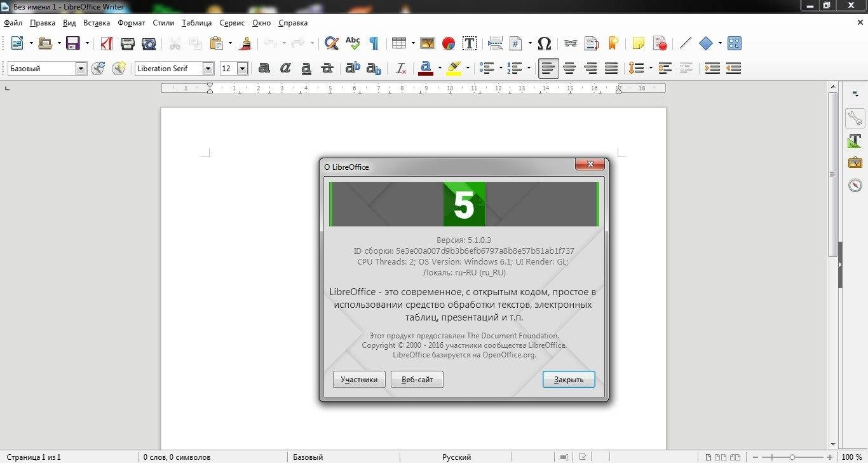The image size is (868, 463).
Task: Open sidebar Properties wrench icon
Action: 855,118
